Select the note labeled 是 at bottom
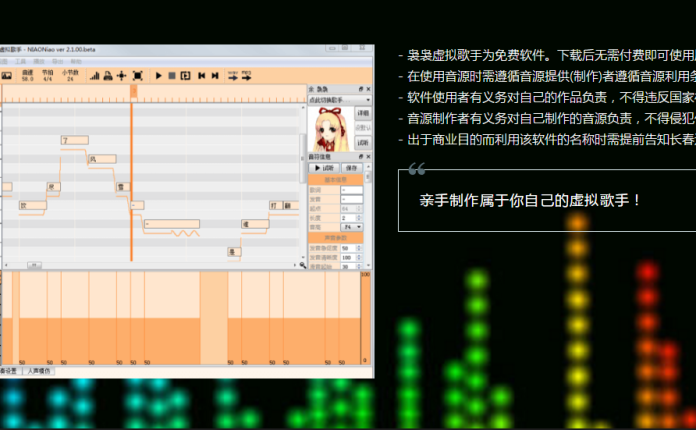The width and height of the screenshot is (696, 430). pyautogui.click(x=234, y=252)
